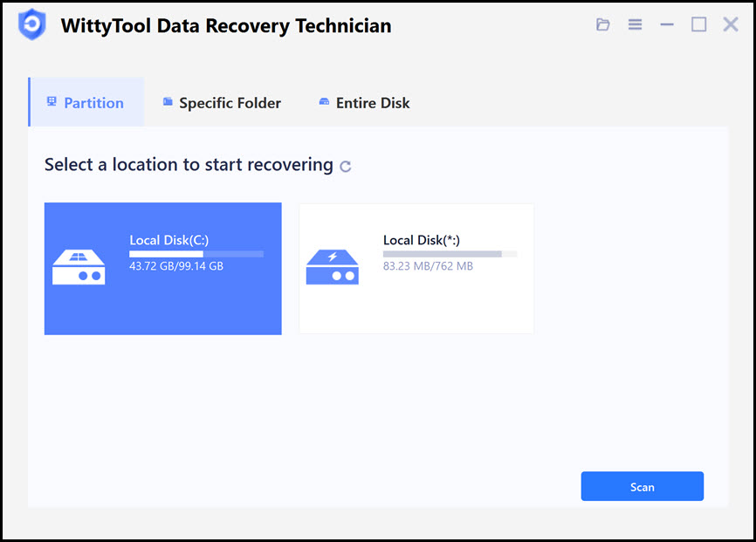756x542 pixels.
Task: Select the Local Disk(*:) label
Action: (422, 240)
